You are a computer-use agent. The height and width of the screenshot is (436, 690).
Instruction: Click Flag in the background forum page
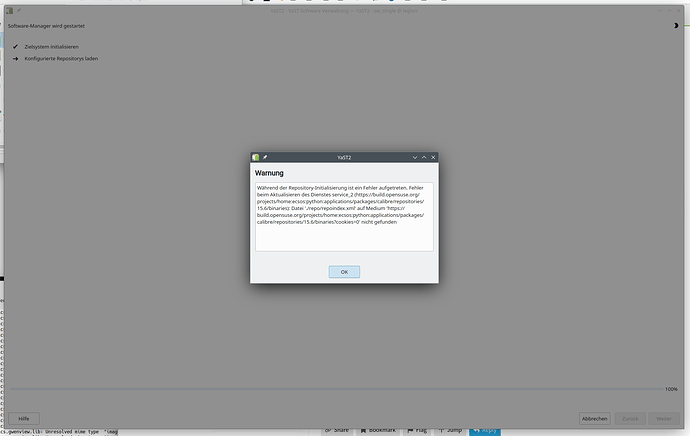pyautogui.click(x=417, y=430)
